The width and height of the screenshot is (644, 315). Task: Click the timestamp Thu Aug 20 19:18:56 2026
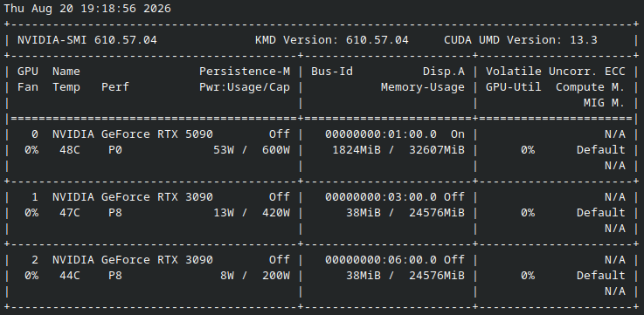click(87, 9)
